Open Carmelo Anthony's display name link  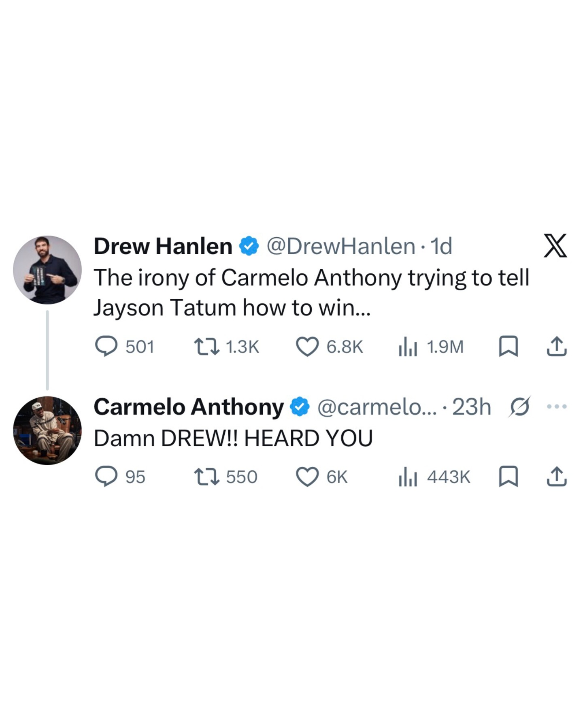[189, 407]
